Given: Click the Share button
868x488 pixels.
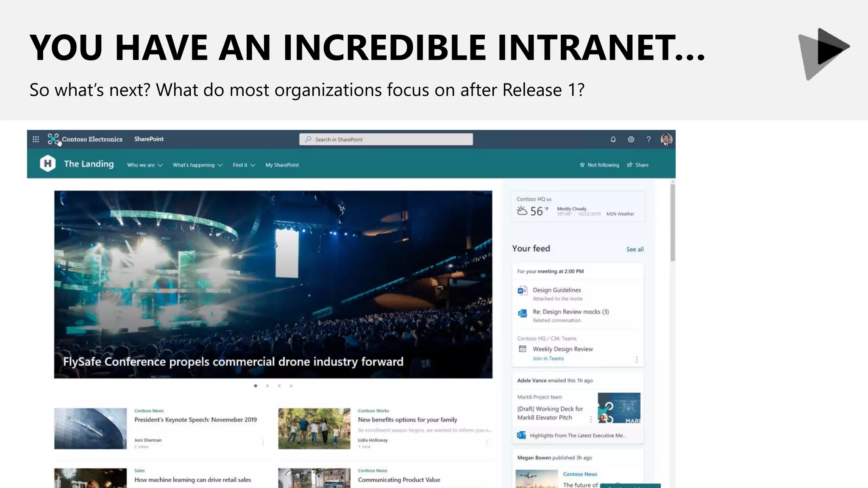Looking at the screenshot, I should [638, 165].
